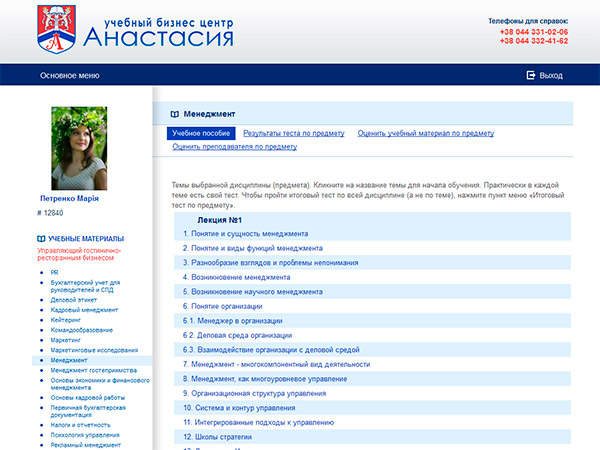Open topic 11 Интегрированные подходы к управлению
Screen dimensions: 600x450
258,422
